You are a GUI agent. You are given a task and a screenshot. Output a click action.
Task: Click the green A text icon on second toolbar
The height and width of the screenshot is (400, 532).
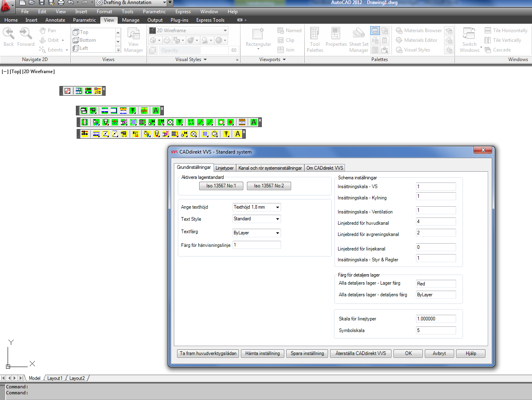tap(156, 111)
